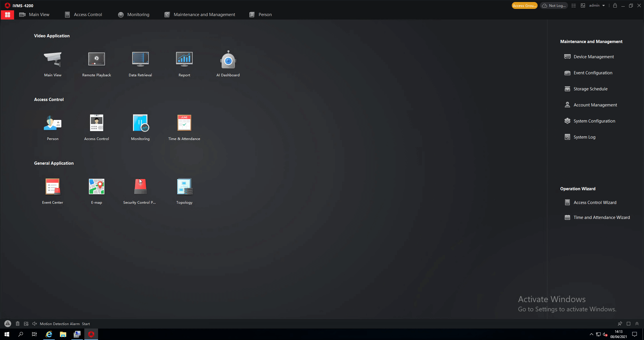The height and width of the screenshot is (340, 644).
Task: Launch the AI Dashboard icon
Action: point(228,59)
